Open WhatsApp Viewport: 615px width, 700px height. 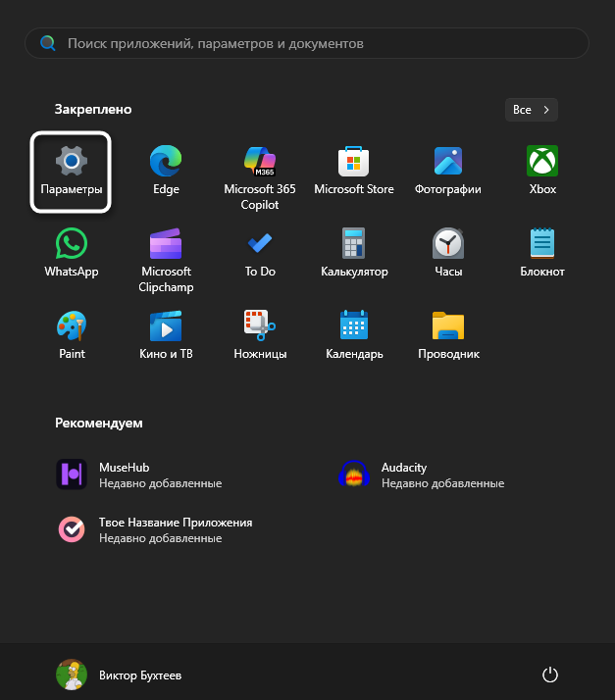(x=72, y=255)
